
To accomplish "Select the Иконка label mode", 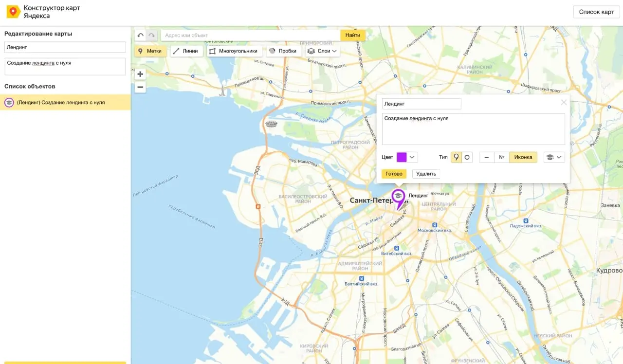I will click(523, 157).
